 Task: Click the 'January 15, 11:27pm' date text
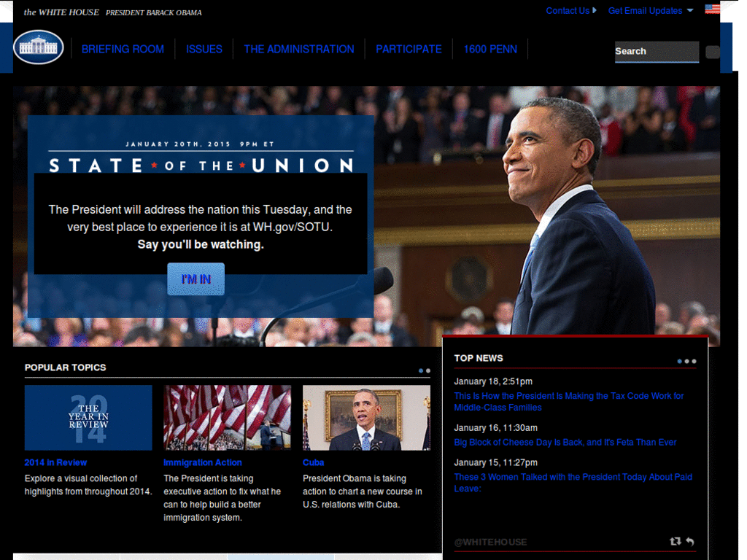point(495,462)
